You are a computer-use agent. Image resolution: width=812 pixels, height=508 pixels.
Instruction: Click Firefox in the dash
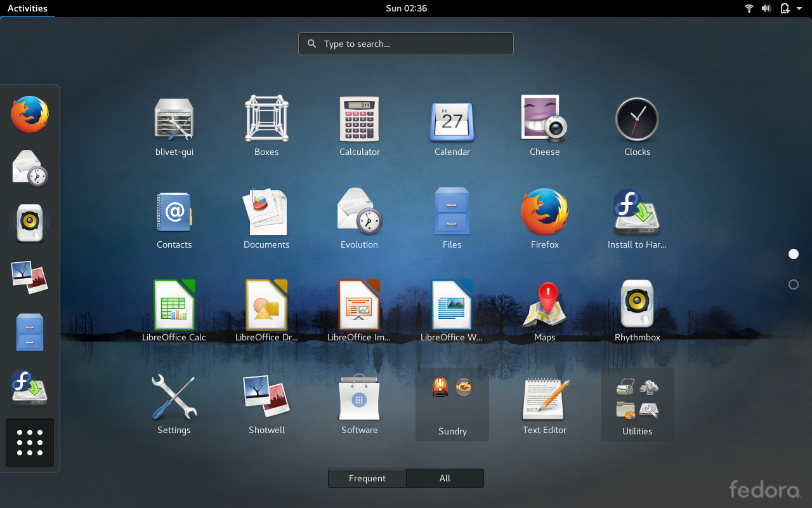point(30,114)
